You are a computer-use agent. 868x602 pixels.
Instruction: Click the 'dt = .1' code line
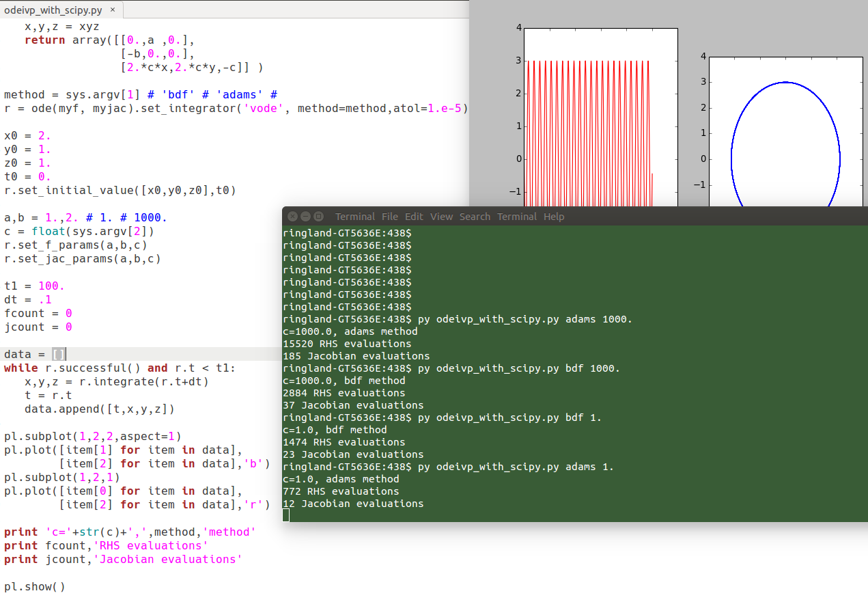pos(27,300)
